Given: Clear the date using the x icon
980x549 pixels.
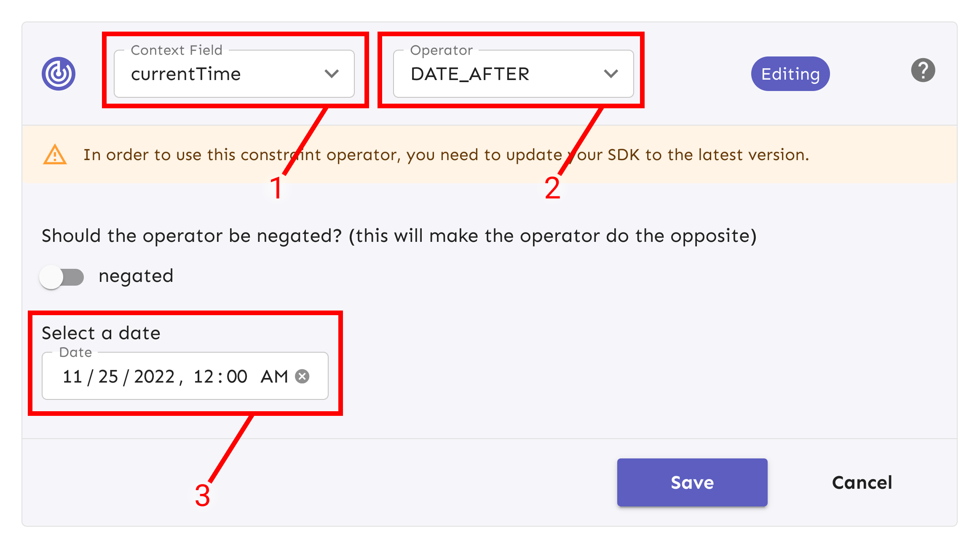Looking at the screenshot, I should coord(302,376).
